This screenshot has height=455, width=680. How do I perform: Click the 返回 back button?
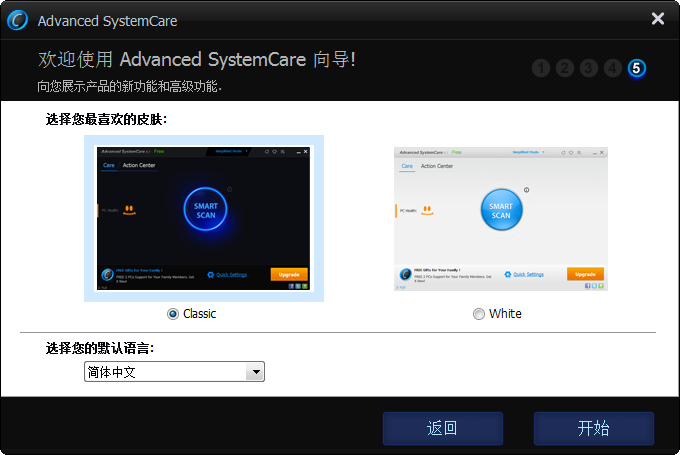point(443,429)
